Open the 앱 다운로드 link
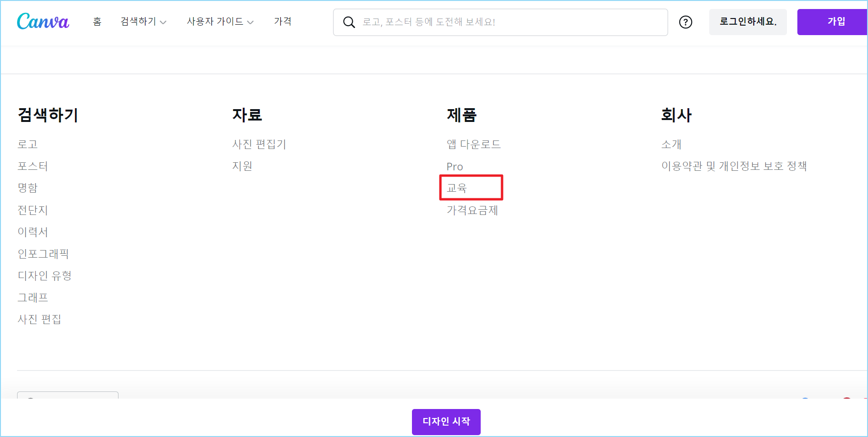868x437 pixels. (x=473, y=144)
